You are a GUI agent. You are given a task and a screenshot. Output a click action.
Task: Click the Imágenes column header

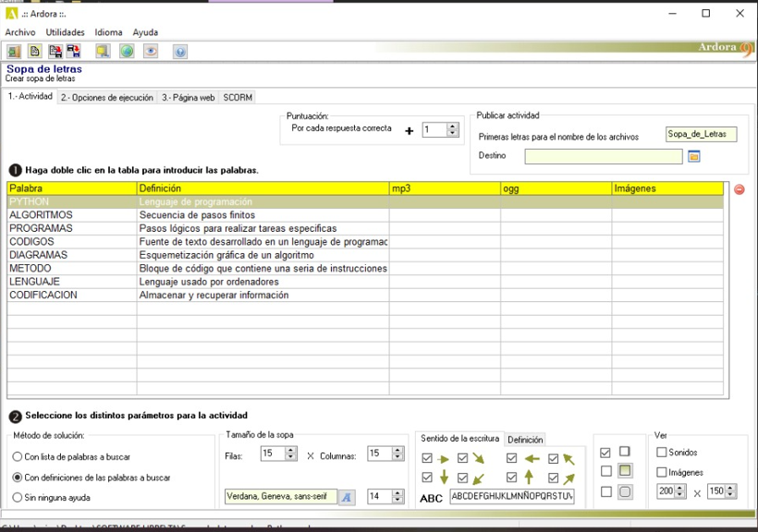[667, 188]
